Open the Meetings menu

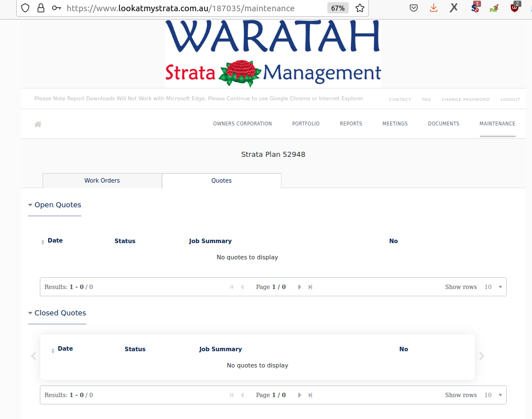[x=395, y=124]
